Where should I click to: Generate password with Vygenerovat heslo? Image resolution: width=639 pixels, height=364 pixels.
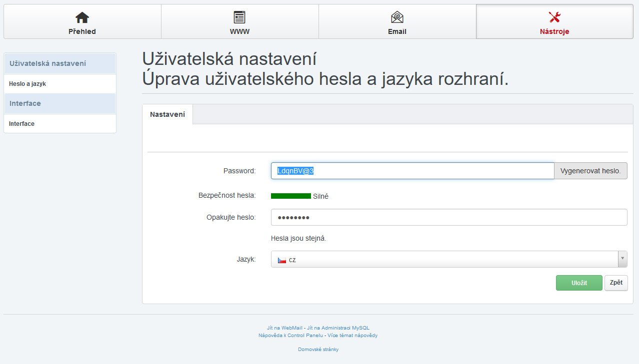click(590, 171)
